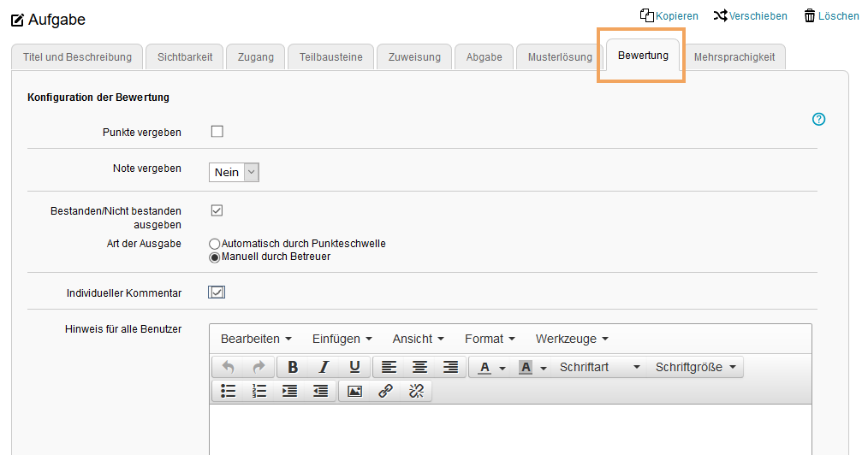Viewport: 868px width, 455px height.
Task: Click the Löschen link
Action: [831, 15]
